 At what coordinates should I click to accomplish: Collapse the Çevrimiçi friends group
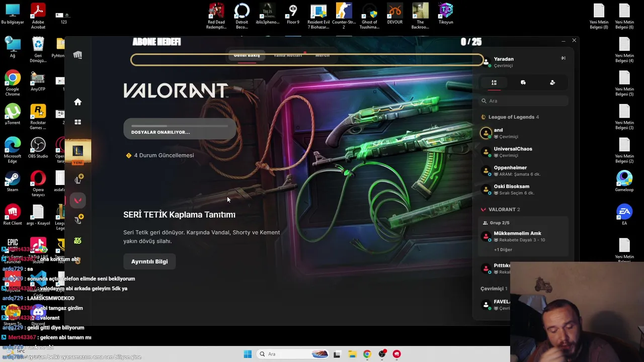494,289
